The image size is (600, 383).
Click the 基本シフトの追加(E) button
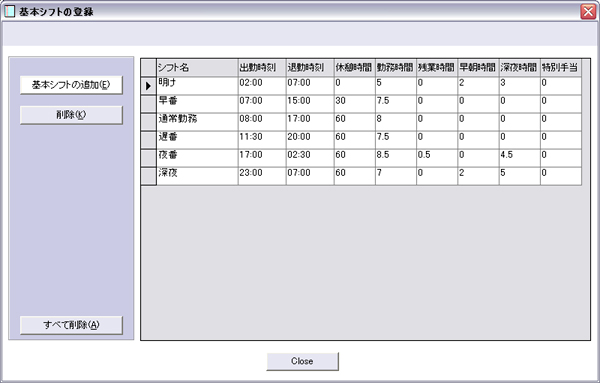click(71, 85)
